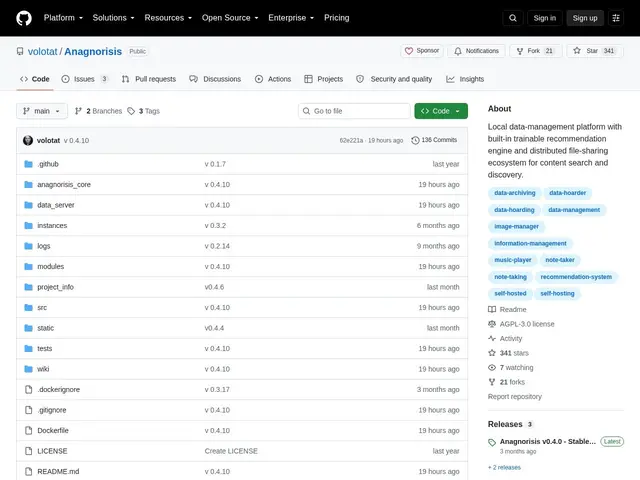Viewport: 640px width, 480px height.
Task: Switch to the Discussions tab
Action: point(215,79)
